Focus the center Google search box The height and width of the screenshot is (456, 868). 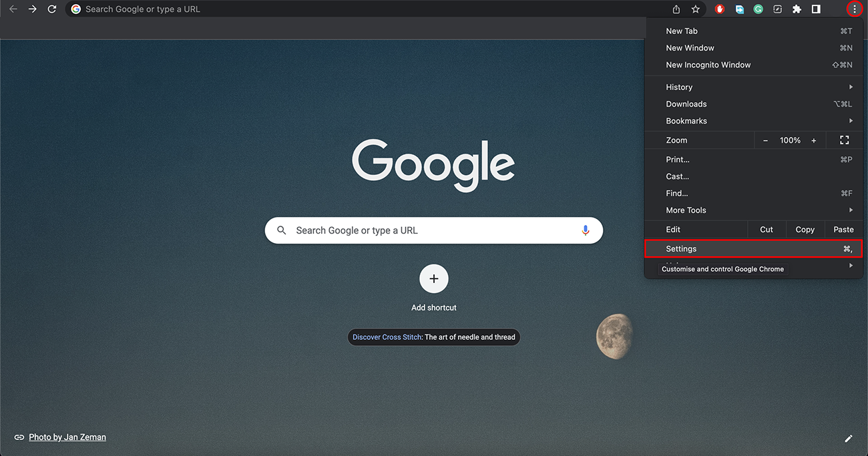(x=434, y=230)
